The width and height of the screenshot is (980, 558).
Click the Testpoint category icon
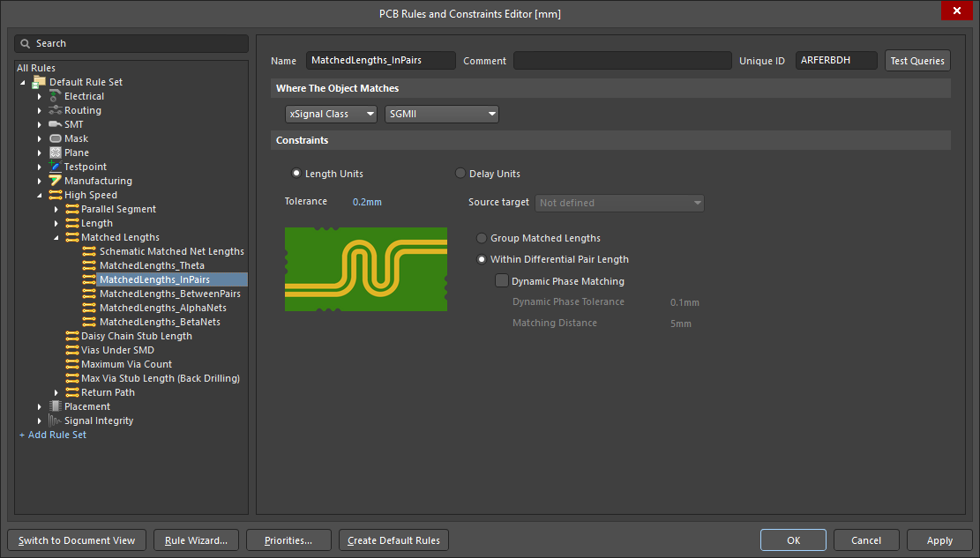(x=55, y=167)
